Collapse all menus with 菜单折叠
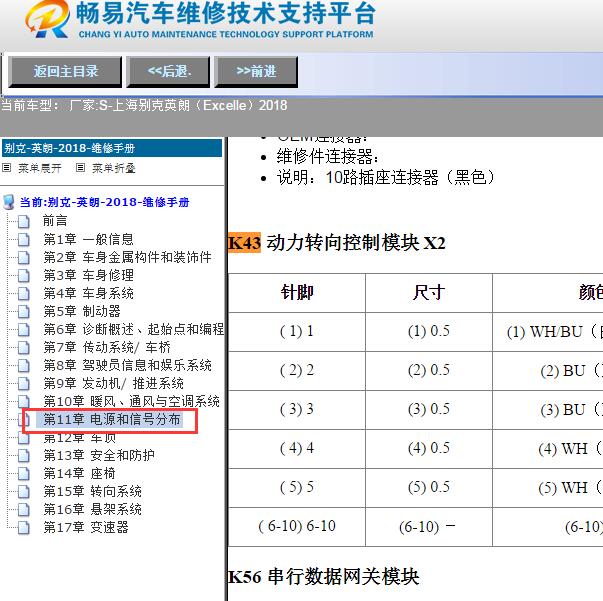 click(113, 168)
